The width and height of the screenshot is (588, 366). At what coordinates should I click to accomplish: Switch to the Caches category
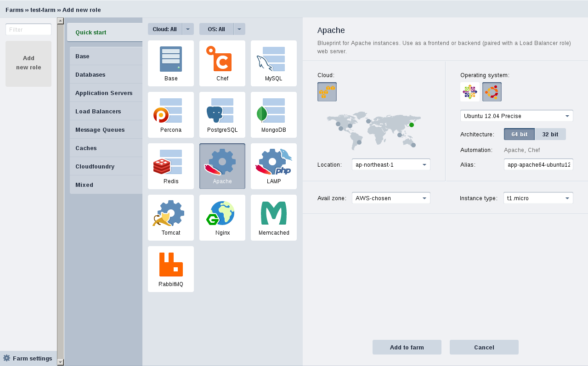click(106, 148)
